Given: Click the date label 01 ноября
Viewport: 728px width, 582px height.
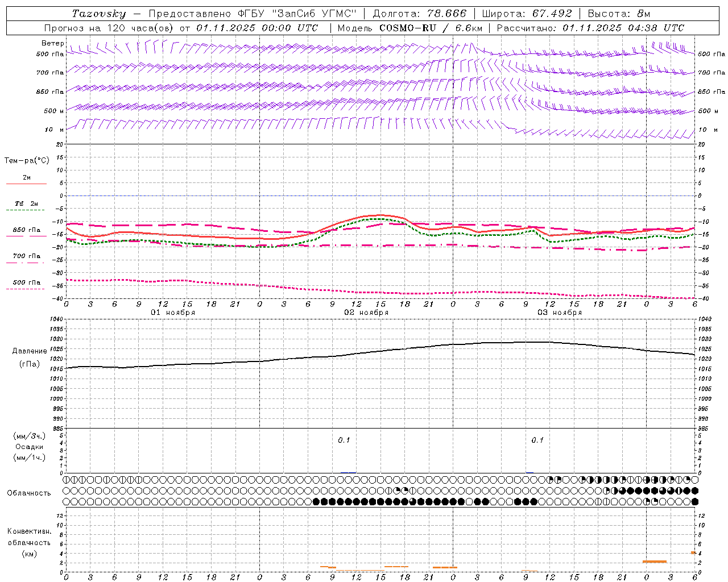Looking at the screenshot, I should click(x=173, y=313).
